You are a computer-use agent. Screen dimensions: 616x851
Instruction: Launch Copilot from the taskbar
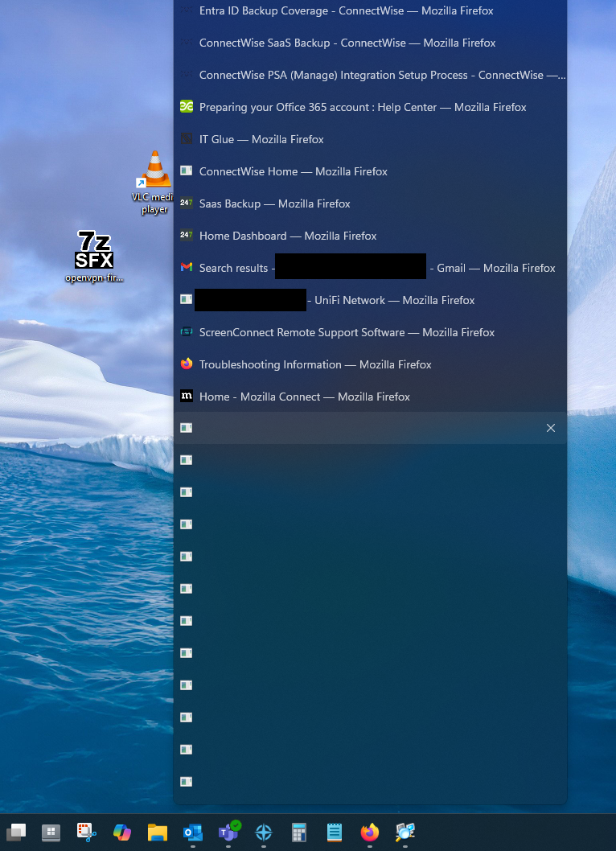point(122,832)
